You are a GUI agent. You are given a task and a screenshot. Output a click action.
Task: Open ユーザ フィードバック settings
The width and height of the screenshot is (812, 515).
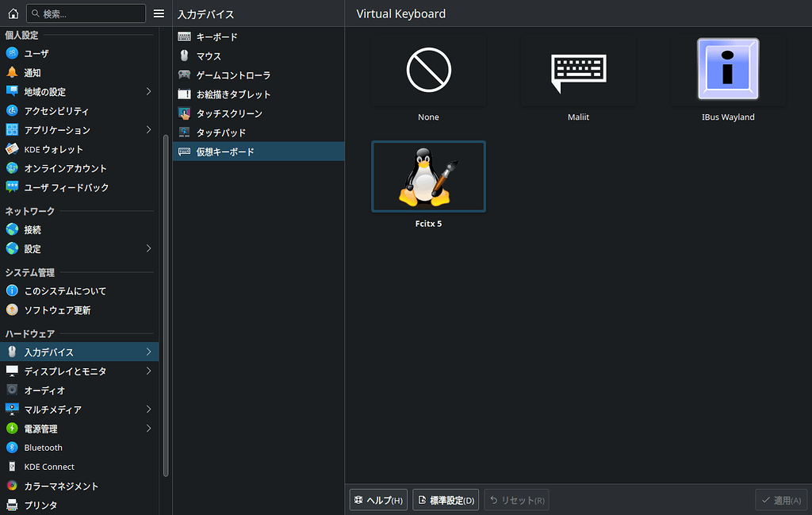(79, 187)
